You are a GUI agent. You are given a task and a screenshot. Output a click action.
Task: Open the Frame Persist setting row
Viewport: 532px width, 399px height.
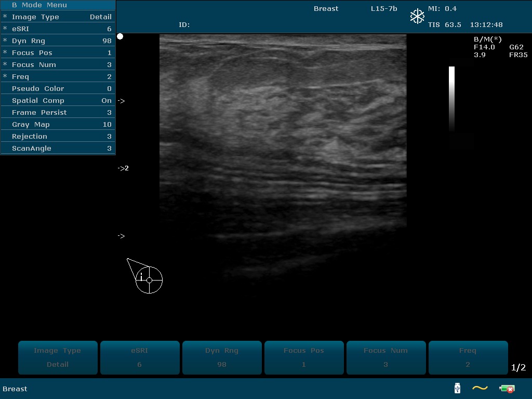click(x=58, y=113)
